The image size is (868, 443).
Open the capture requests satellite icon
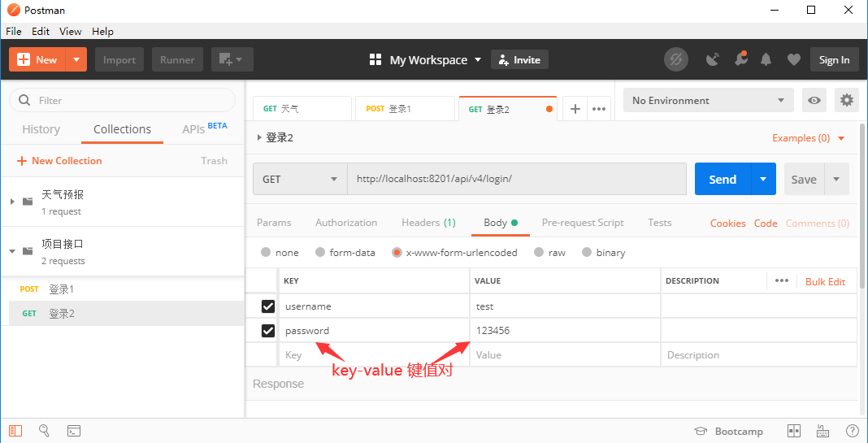click(x=713, y=60)
